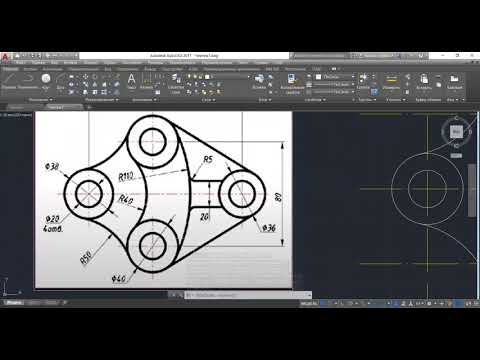Activate the Erase tool

[x=116, y=77]
